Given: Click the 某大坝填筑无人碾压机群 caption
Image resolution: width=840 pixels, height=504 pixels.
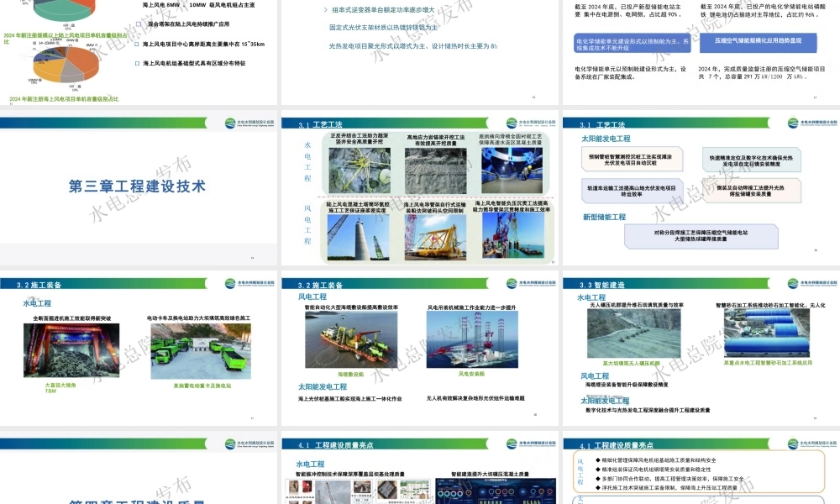Looking at the screenshot, I should pos(632,363).
